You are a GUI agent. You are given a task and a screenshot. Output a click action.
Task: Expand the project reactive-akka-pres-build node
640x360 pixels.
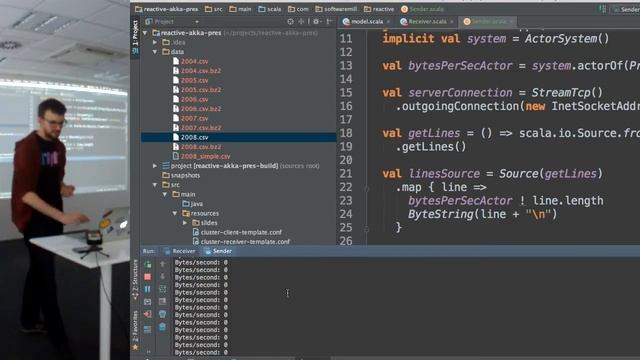(x=155, y=166)
